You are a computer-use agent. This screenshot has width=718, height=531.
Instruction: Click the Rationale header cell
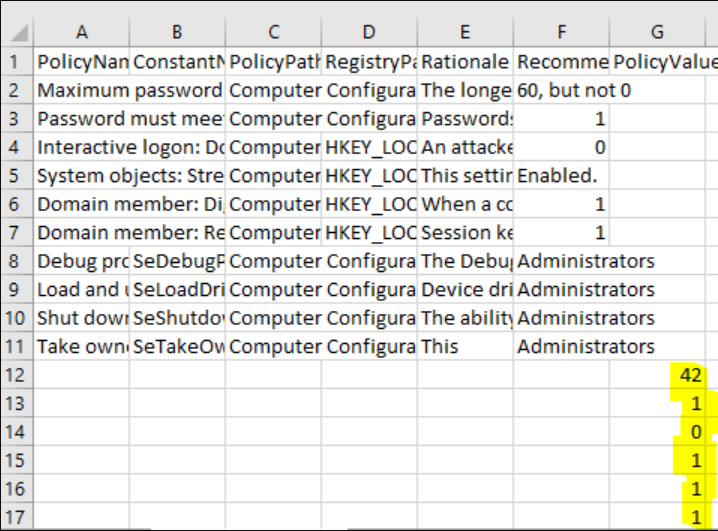tap(465, 62)
